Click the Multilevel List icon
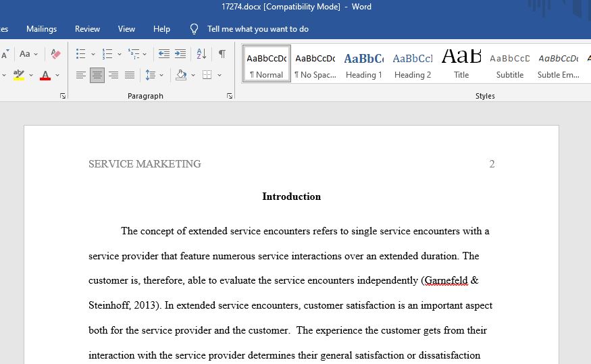The image size is (591, 364). pos(134,54)
